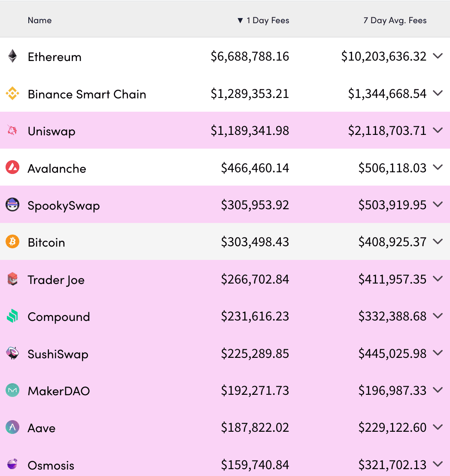Expand the Ethereum row chevron
This screenshot has height=476, width=450.
(x=438, y=56)
